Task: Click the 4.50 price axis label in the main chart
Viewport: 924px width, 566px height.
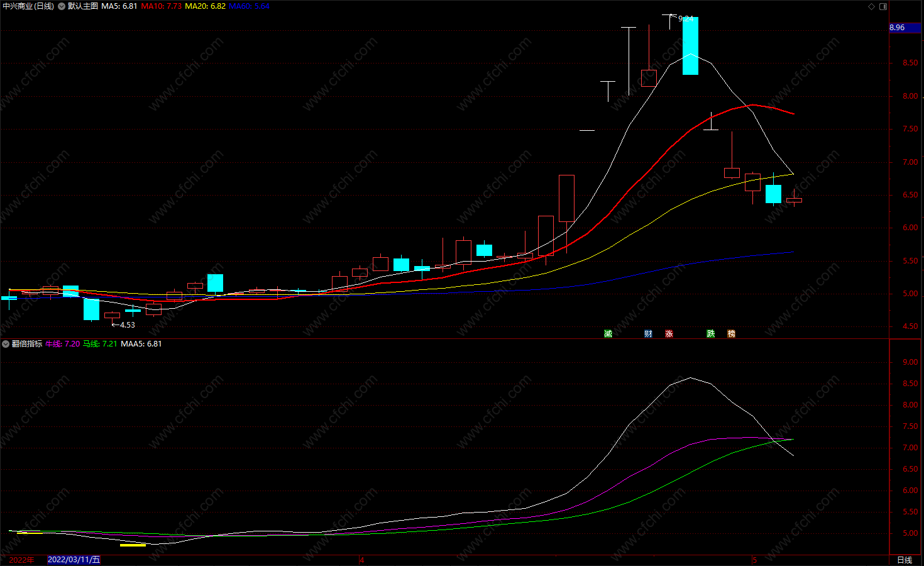Action: pyautogui.click(x=910, y=326)
